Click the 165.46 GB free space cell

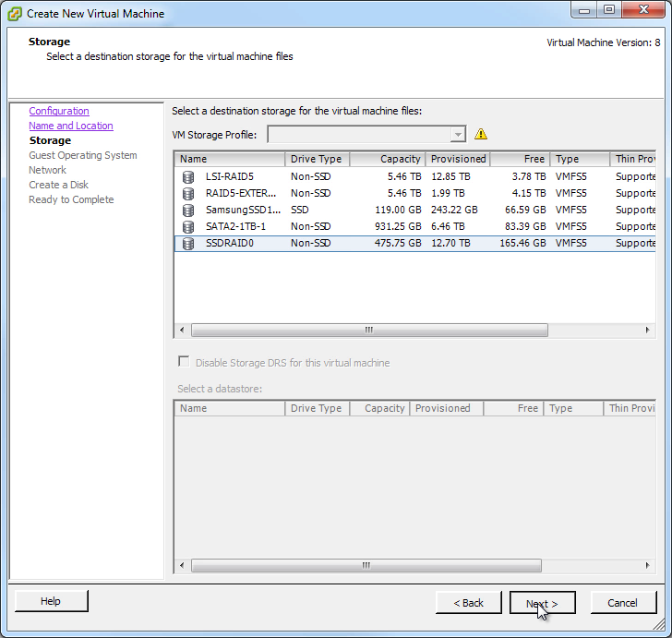[x=522, y=243]
